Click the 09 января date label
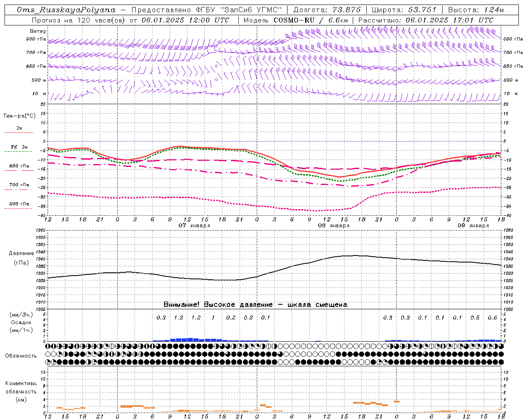This screenshot has height=420, width=525. (473, 226)
